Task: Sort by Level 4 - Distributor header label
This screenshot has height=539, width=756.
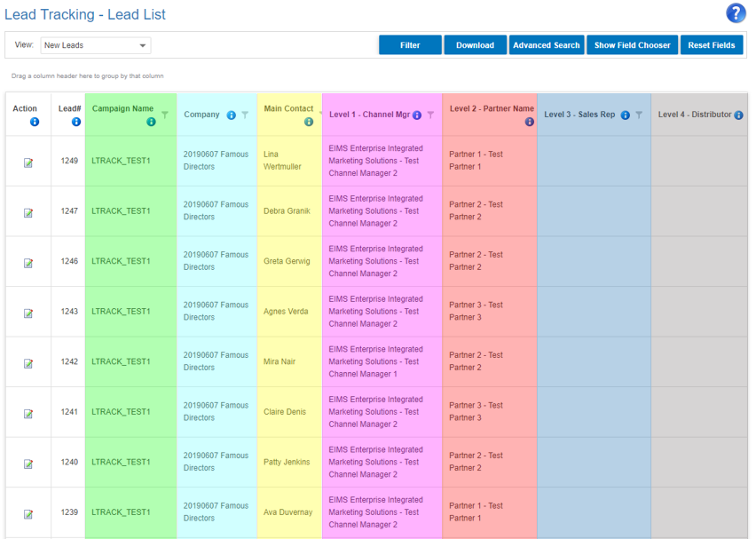Action: point(695,115)
